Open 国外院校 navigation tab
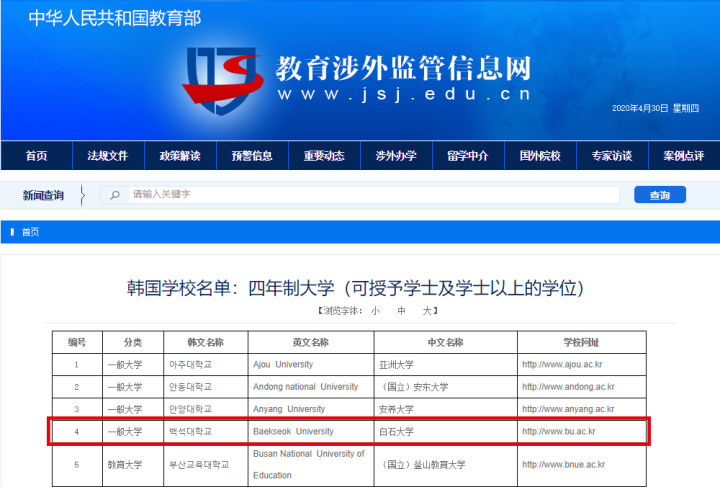Image resolution: width=720 pixels, height=487 pixels. click(x=540, y=156)
